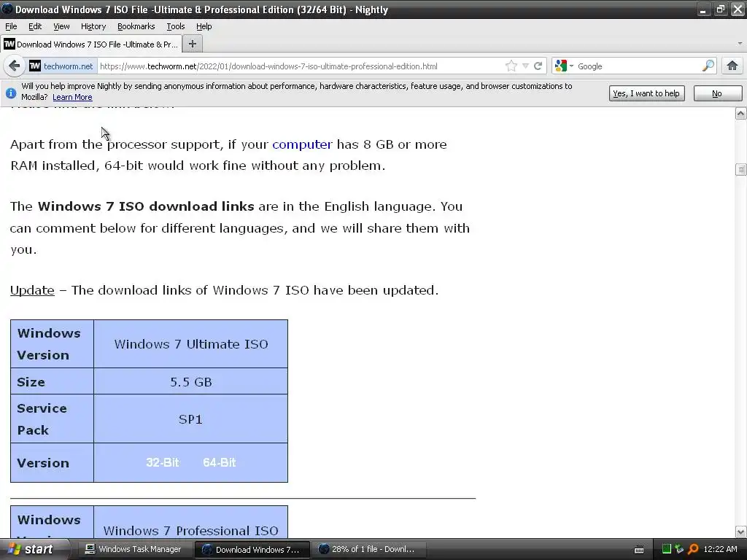
Task: Open the Edit menu
Action: pos(35,26)
